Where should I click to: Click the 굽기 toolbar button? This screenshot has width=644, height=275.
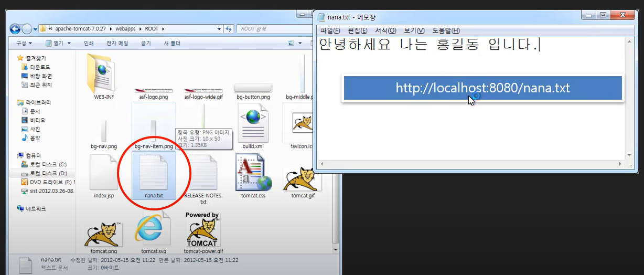(x=146, y=43)
